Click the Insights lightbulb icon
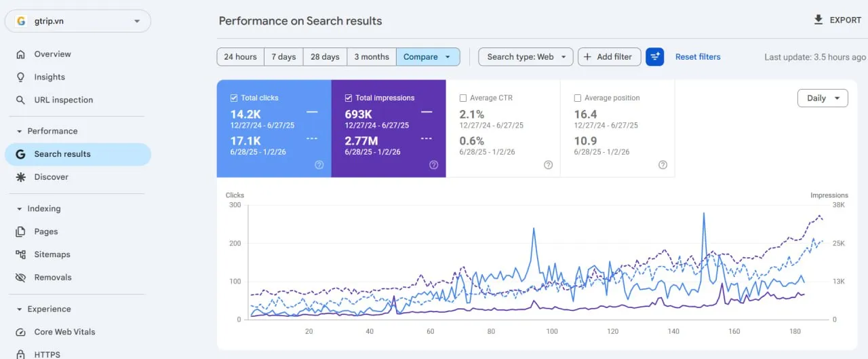The width and height of the screenshot is (868, 359). point(20,77)
